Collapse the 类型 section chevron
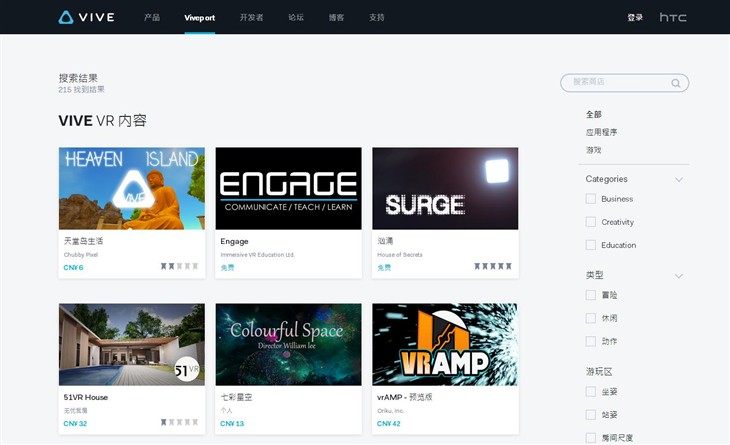The image size is (730, 445). [x=679, y=276]
